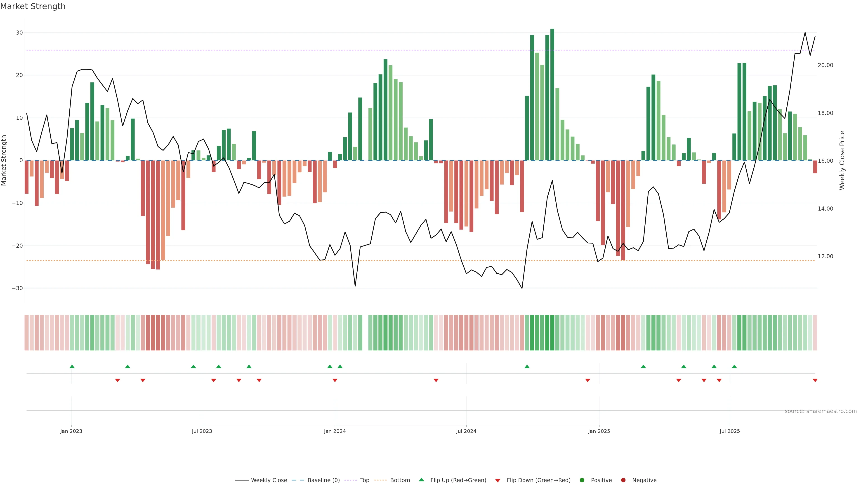Click the 20.00 label on right price axis
The width and height of the screenshot is (868, 488).
[825, 65]
